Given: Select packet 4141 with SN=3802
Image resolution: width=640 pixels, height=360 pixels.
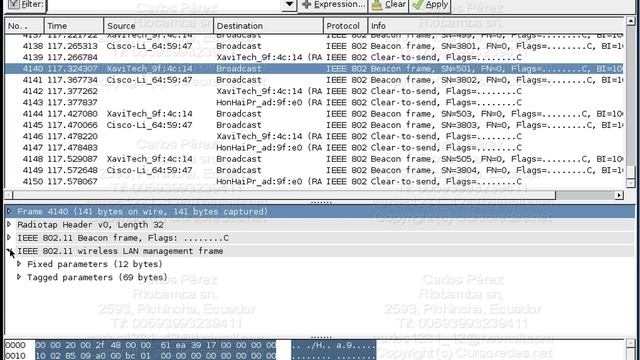Looking at the screenshot, I should [x=314, y=80].
